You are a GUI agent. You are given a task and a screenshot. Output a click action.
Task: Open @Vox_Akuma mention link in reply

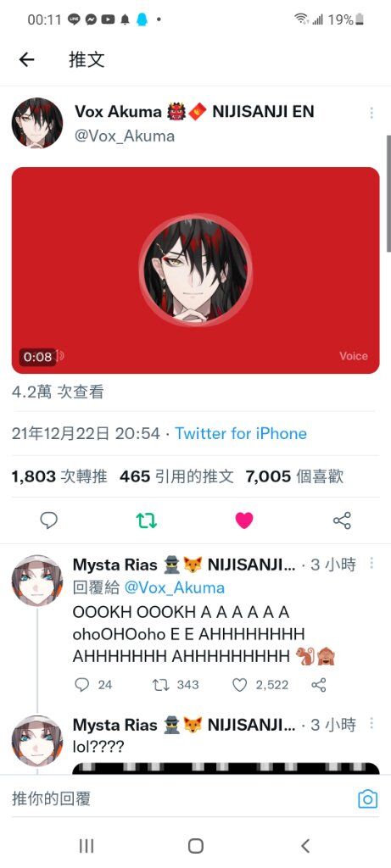(175, 588)
